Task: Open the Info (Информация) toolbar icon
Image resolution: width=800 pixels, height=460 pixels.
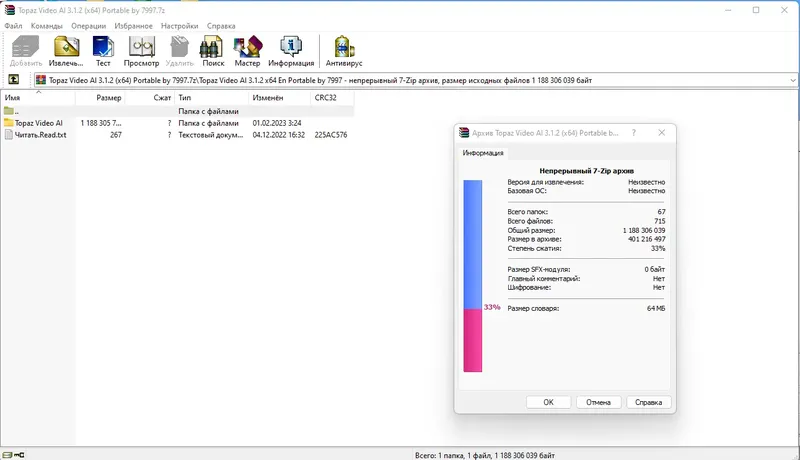Action: coord(291,51)
